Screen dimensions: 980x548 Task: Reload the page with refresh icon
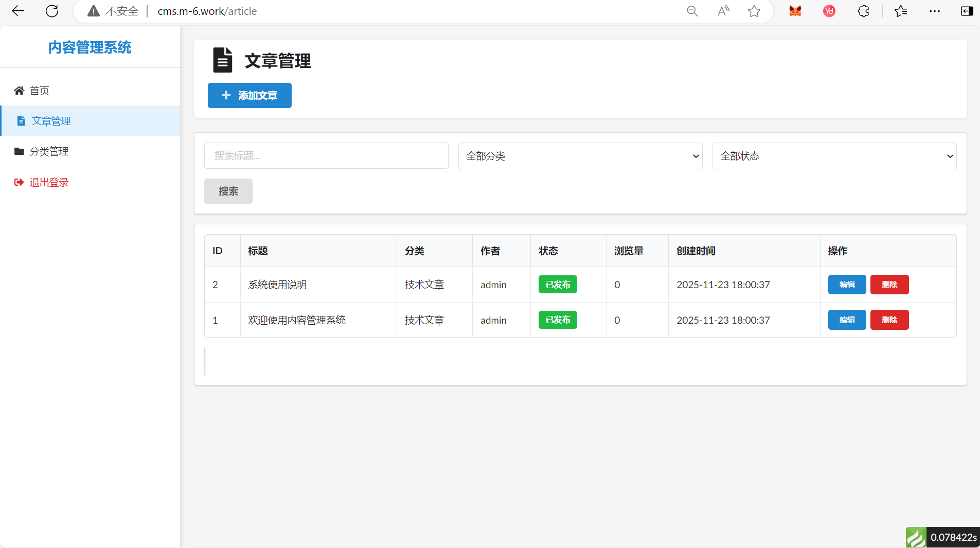point(52,11)
